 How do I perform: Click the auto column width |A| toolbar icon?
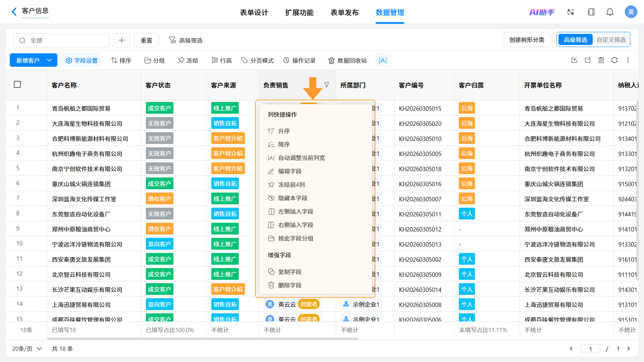click(383, 60)
